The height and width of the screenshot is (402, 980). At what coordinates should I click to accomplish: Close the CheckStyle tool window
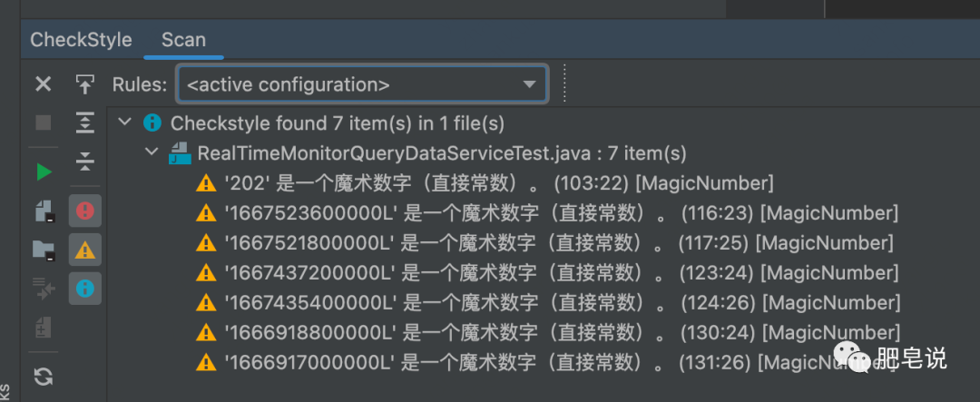pos(43,84)
